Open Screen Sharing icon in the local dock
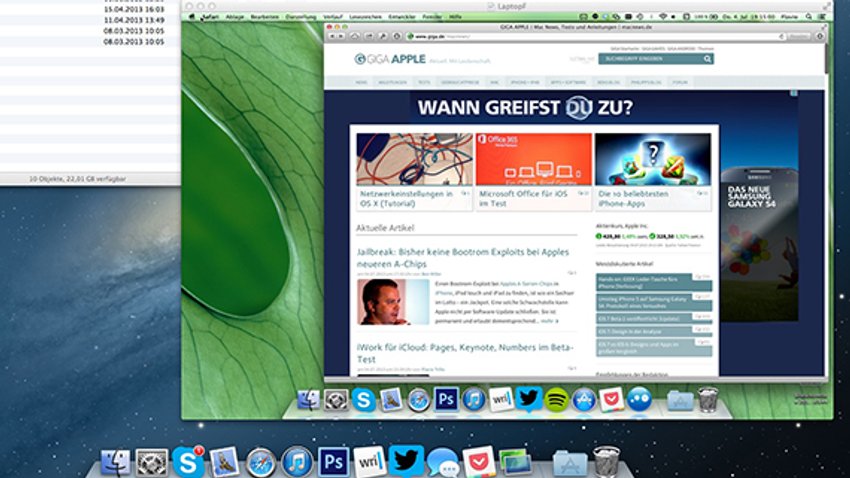The width and height of the screenshot is (850, 478). tap(516, 463)
